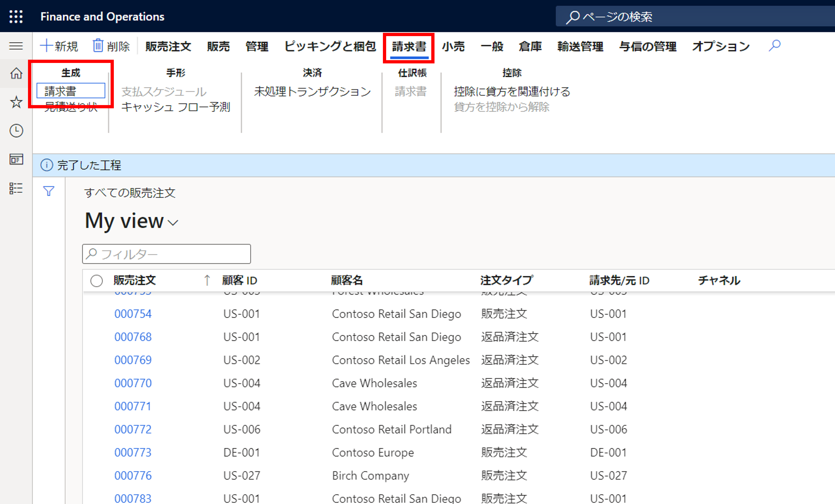Open the app launcher waffle icon
The image size is (835, 504).
click(x=16, y=16)
